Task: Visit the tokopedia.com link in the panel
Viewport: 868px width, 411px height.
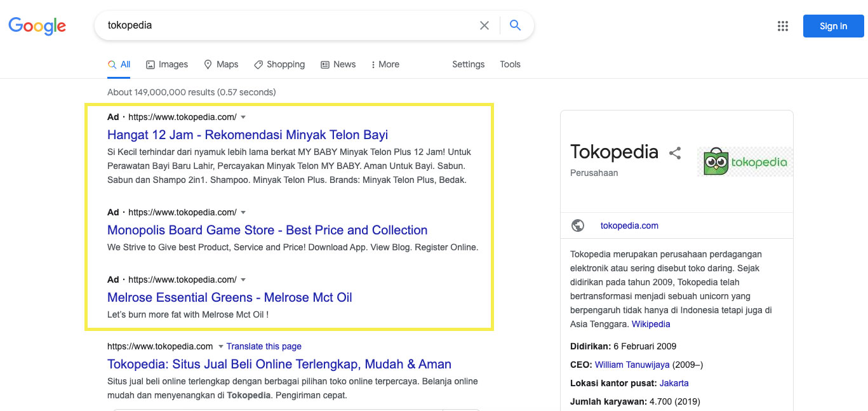Action: pos(629,226)
